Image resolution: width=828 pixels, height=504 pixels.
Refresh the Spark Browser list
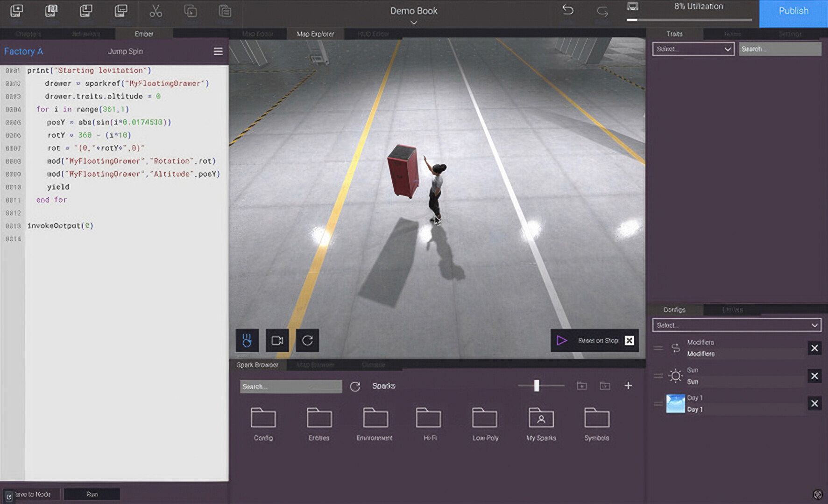(355, 386)
